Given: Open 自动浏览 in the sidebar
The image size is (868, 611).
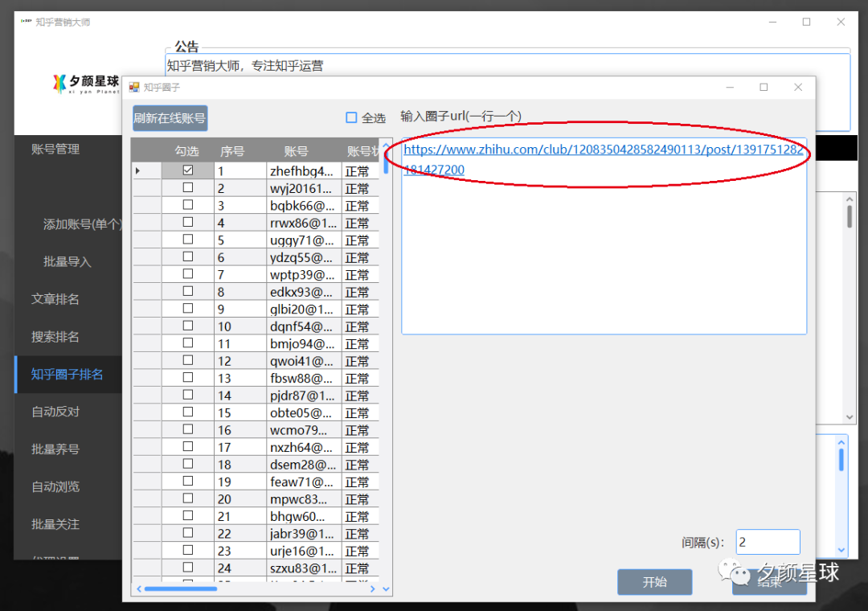Looking at the screenshot, I should tap(55, 487).
